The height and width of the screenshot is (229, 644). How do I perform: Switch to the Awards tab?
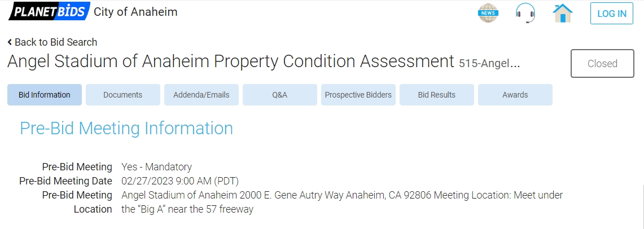click(x=515, y=95)
